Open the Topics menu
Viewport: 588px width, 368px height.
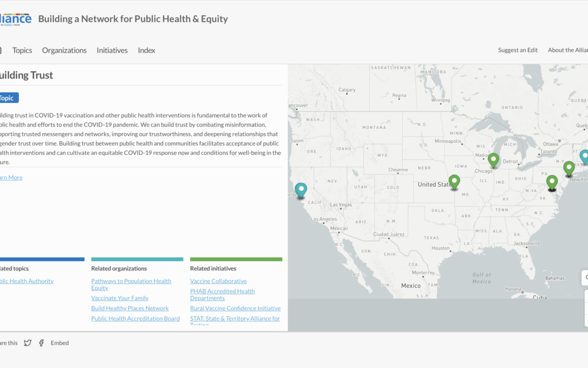22,50
